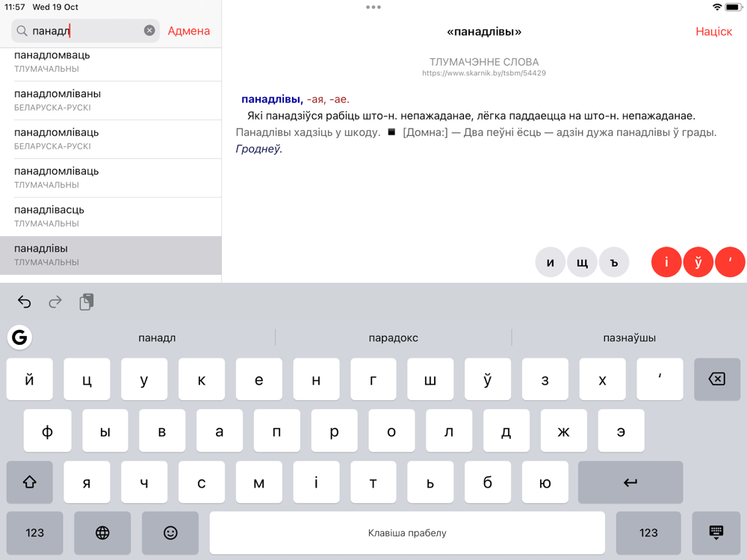Select панадломліваць тлумачальны result
This screenshot has width=747, height=560.
[x=111, y=178]
